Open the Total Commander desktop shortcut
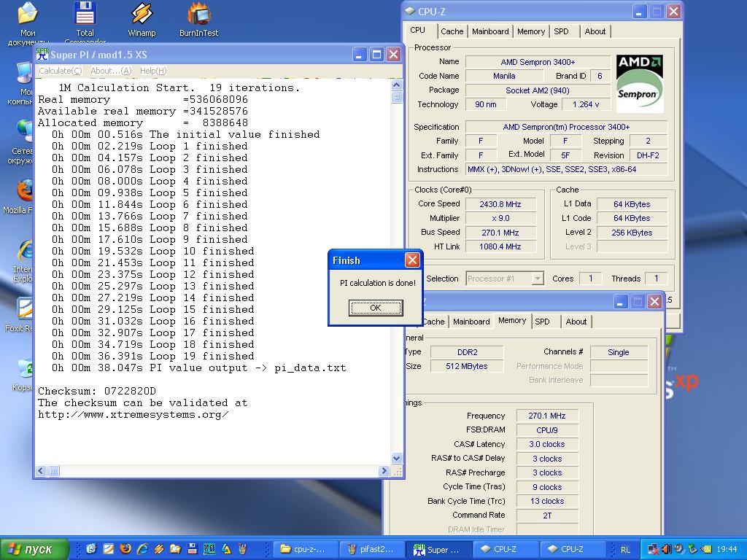The height and width of the screenshot is (560, 747). (x=85, y=21)
